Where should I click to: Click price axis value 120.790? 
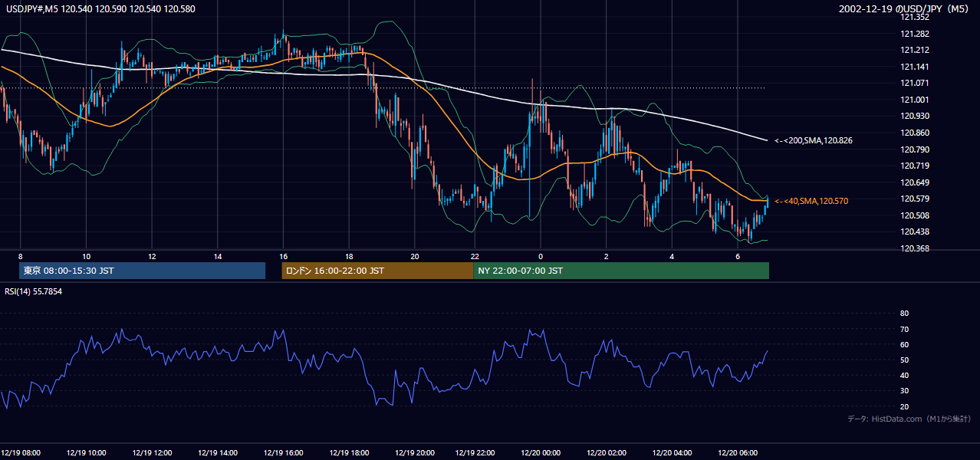coord(916,149)
